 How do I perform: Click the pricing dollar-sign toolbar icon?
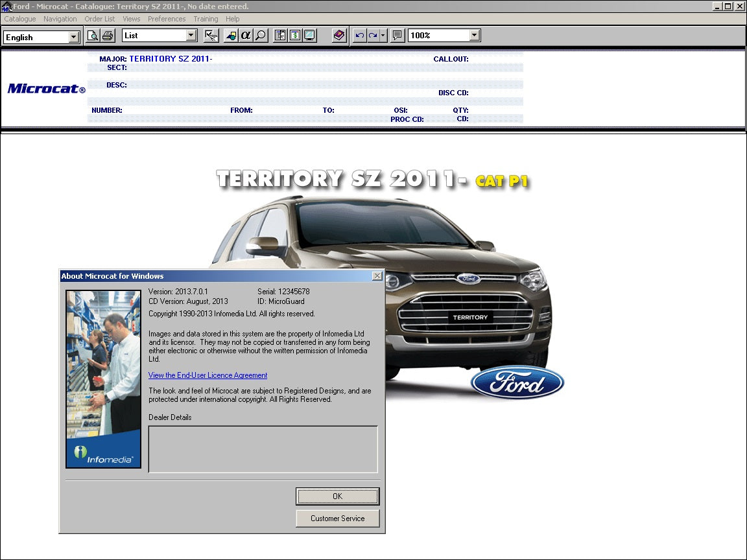(x=294, y=36)
